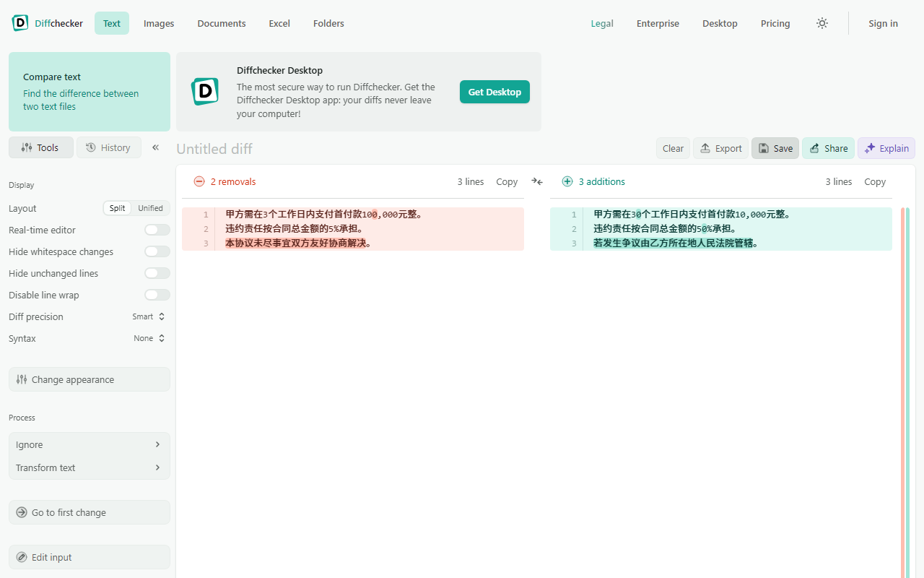This screenshot has width=924, height=578.
Task: Toggle the light/dark theme sun icon
Action: pyautogui.click(x=822, y=23)
